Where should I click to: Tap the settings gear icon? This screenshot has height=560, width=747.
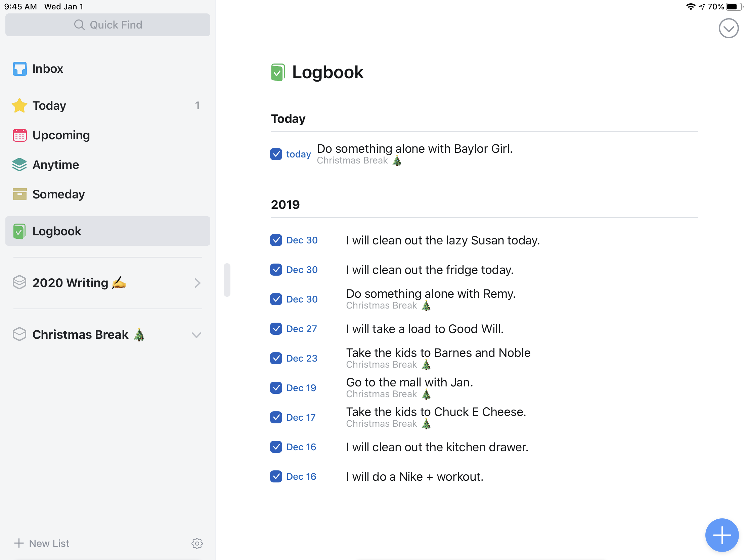coord(197,543)
